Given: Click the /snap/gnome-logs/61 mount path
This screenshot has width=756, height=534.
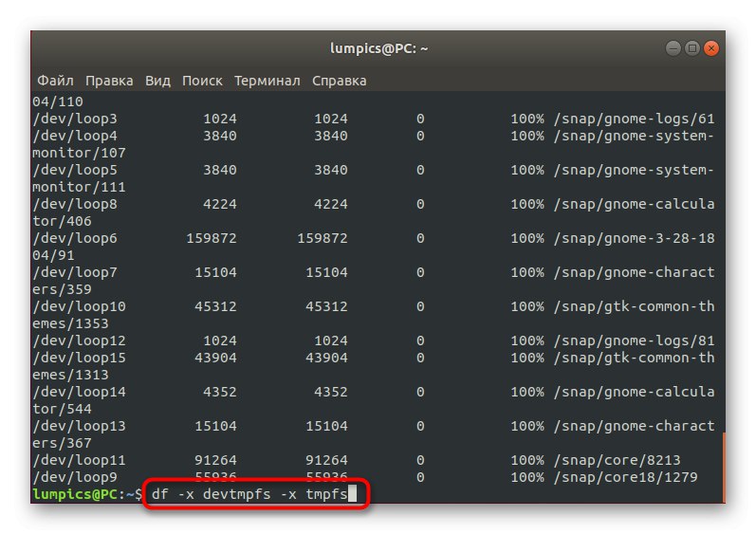Looking at the screenshot, I should (x=634, y=120).
